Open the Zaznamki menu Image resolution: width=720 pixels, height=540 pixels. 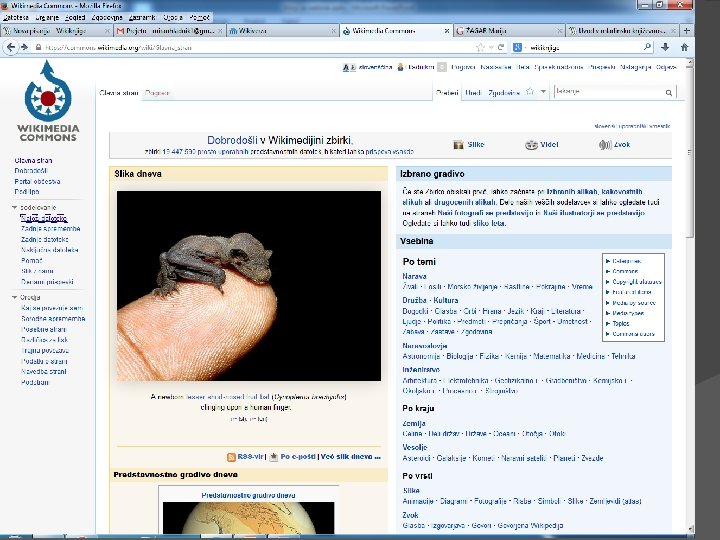[x=142, y=17]
